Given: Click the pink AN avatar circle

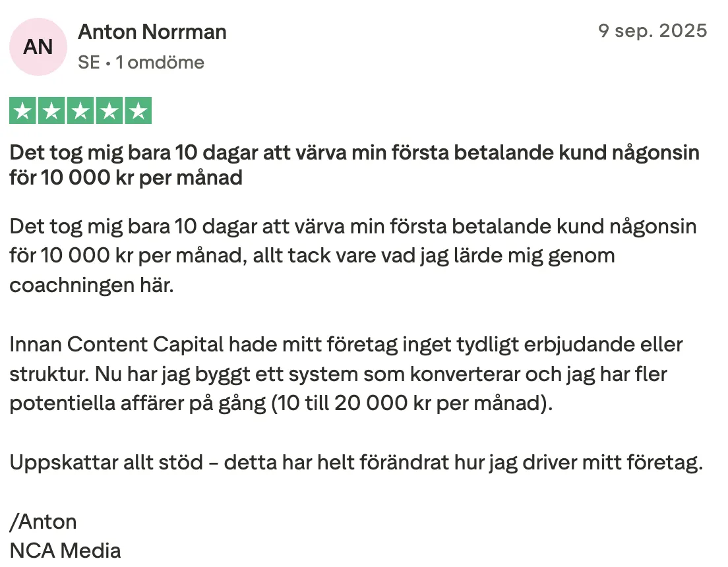Looking at the screenshot, I should [38, 47].
